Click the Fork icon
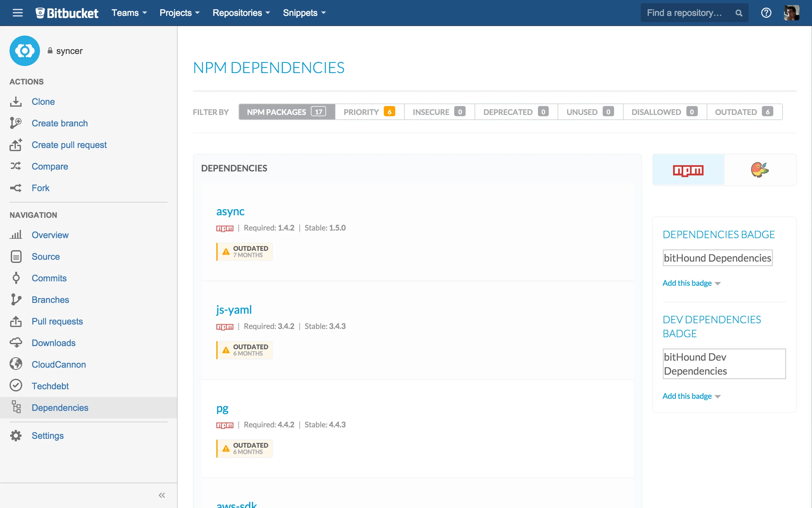Screen dimensions: 812x508 pyautogui.click(x=16, y=188)
